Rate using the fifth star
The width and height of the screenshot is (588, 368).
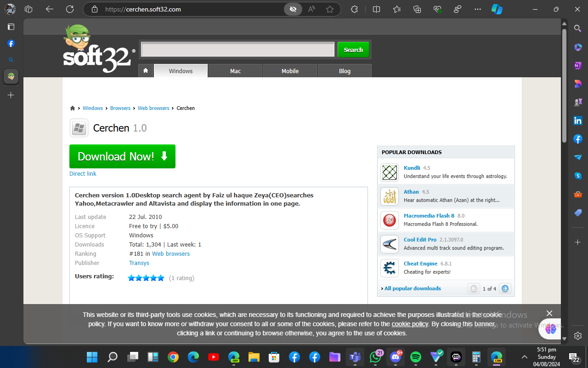160,278
